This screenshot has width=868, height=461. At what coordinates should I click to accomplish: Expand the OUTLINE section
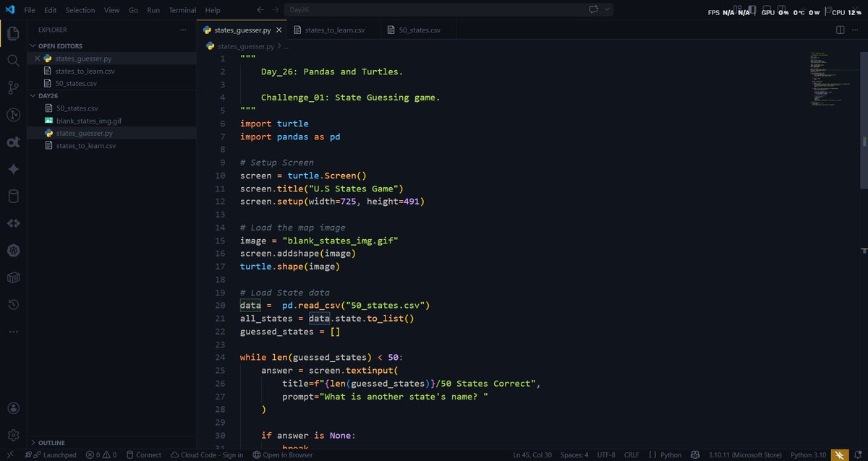pyautogui.click(x=51, y=442)
